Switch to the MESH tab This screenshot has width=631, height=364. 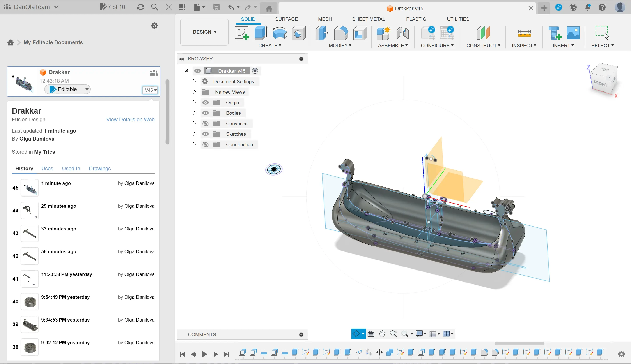point(325,19)
